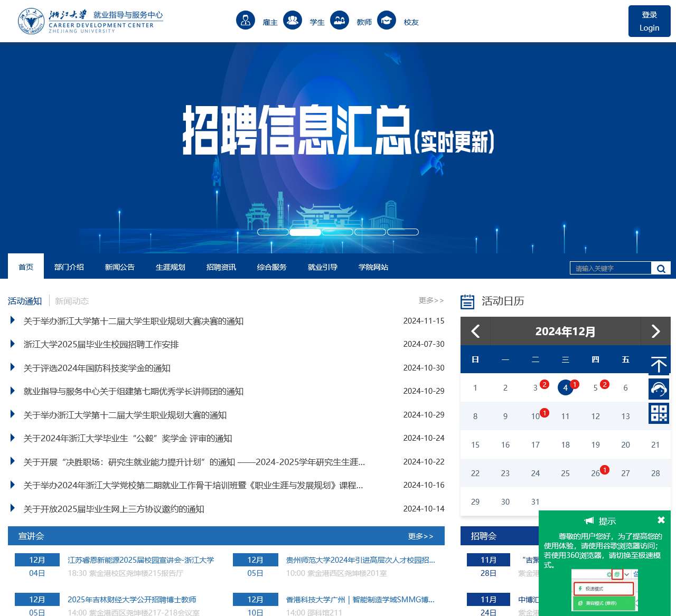Screen dimensions: 676x616
Task: Click the 学生 student portal icon
Action: [x=293, y=20]
